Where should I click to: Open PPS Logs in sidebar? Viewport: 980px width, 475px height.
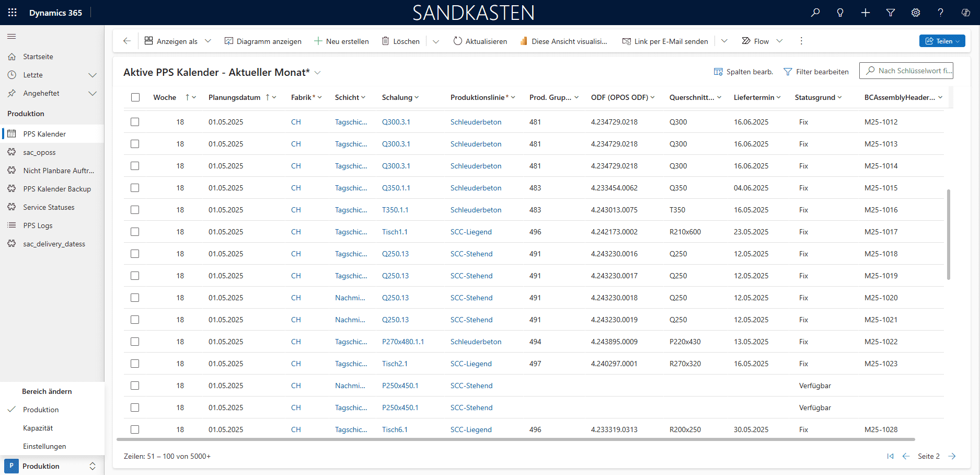[38, 225]
